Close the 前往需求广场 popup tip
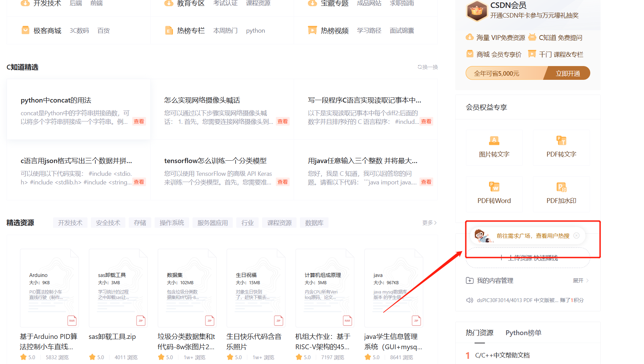644x364 pixels. pos(577,236)
